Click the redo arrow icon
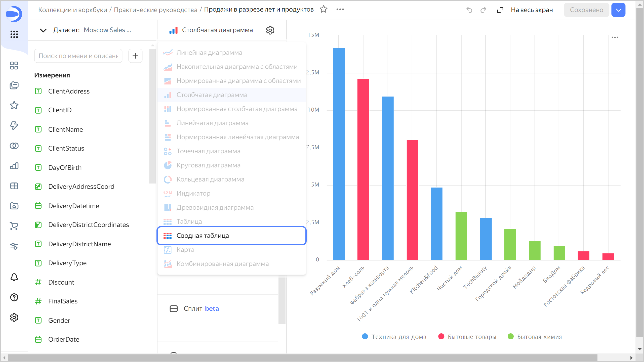This screenshot has height=362, width=644. tap(483, 10)
